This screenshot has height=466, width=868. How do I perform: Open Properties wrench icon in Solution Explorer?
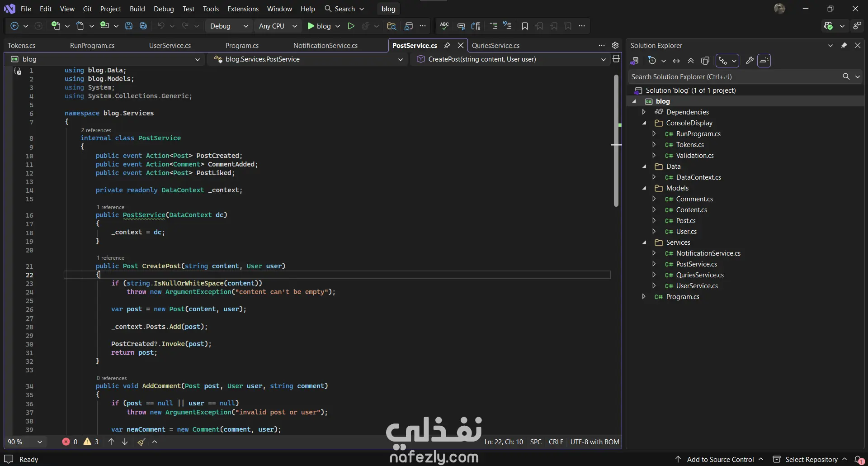749,61
